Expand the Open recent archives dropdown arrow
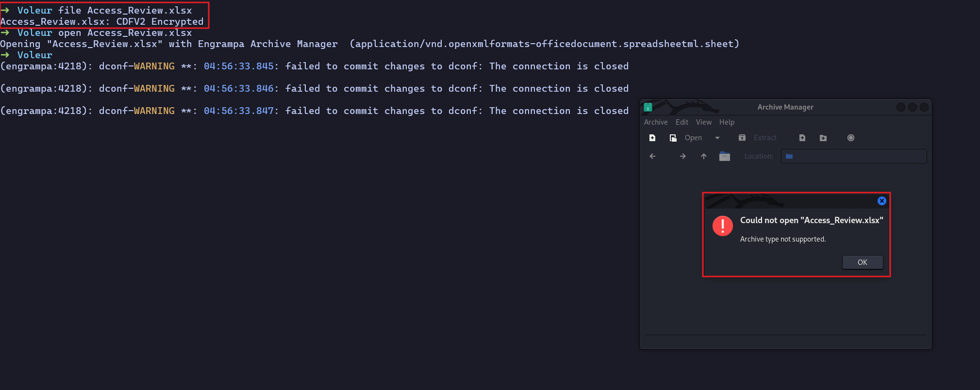The width and height of the screenshot is (980, 390). (x=717, y=138)
